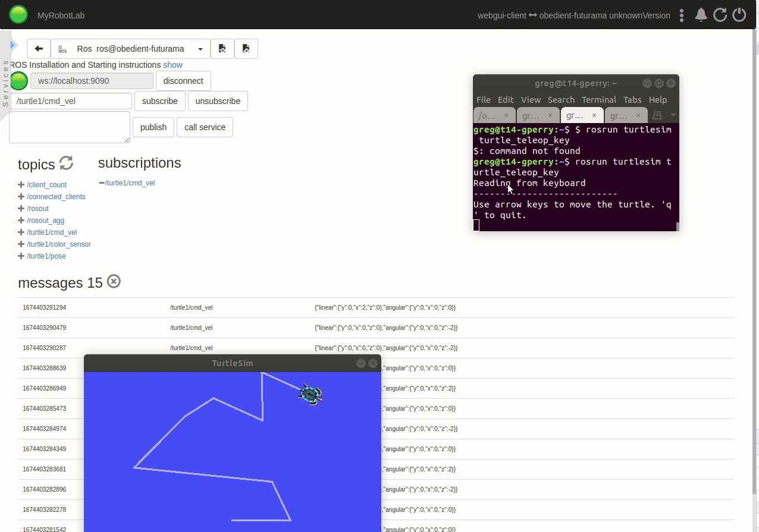
Task: Click the power shutdown icon in header
Action: (739, 15)
